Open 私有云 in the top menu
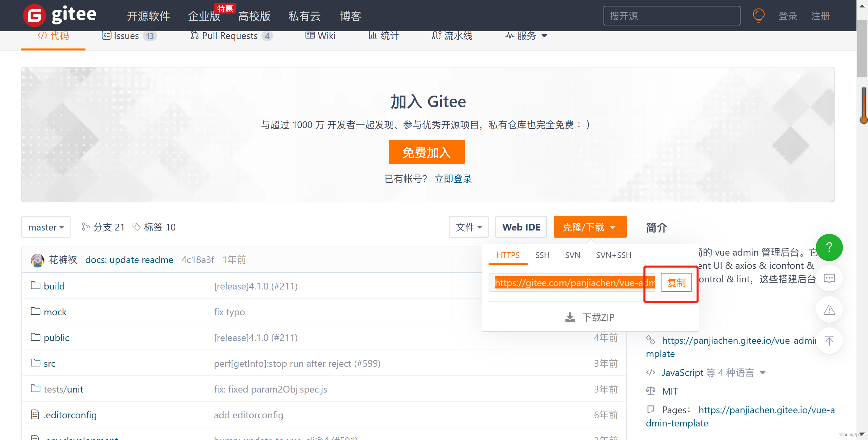Image resolution: width=868 pixels, height=440 pixels. click(304, 16)
